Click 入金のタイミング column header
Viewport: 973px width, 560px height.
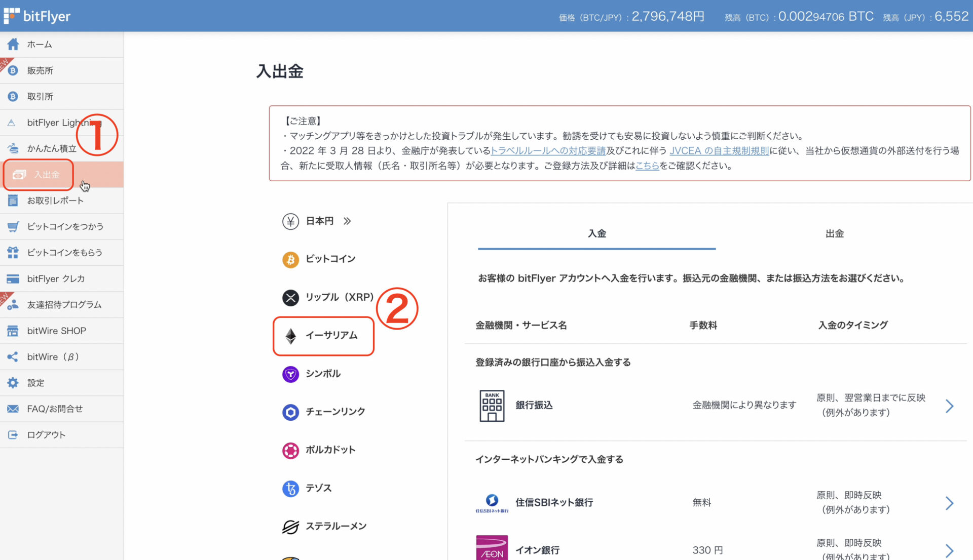853,326
